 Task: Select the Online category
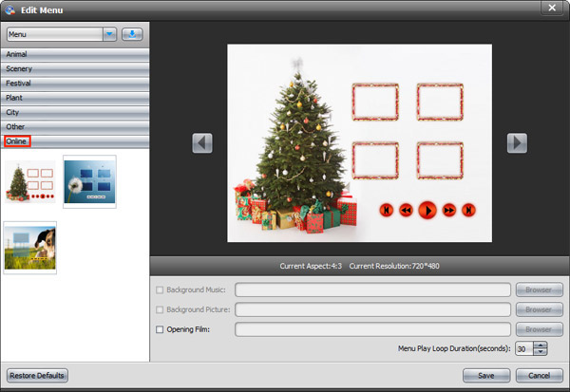pos(17,140)
